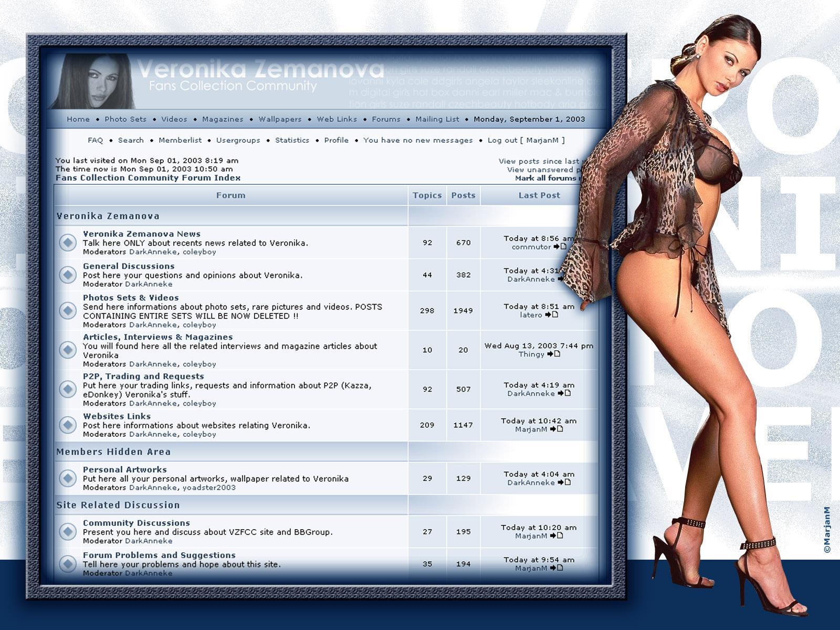
Task: Log out of the MarjanM account
Action: click(x=526, y=140)
